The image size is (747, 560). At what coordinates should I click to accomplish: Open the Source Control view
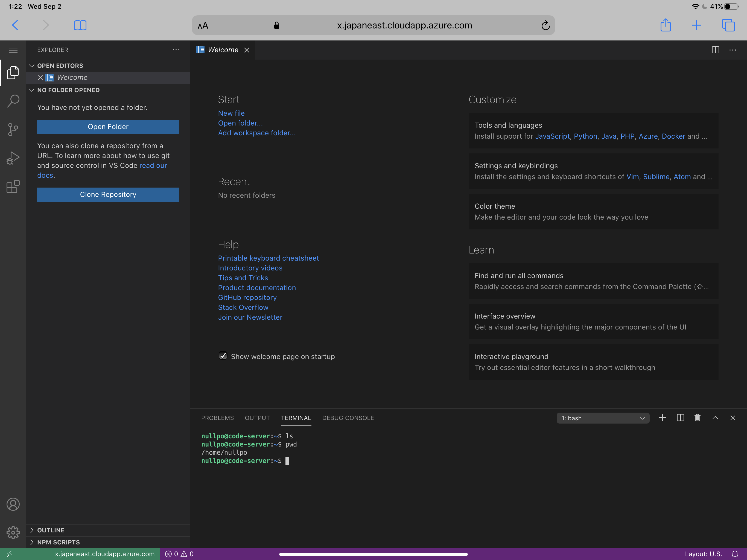click(13, 129)
